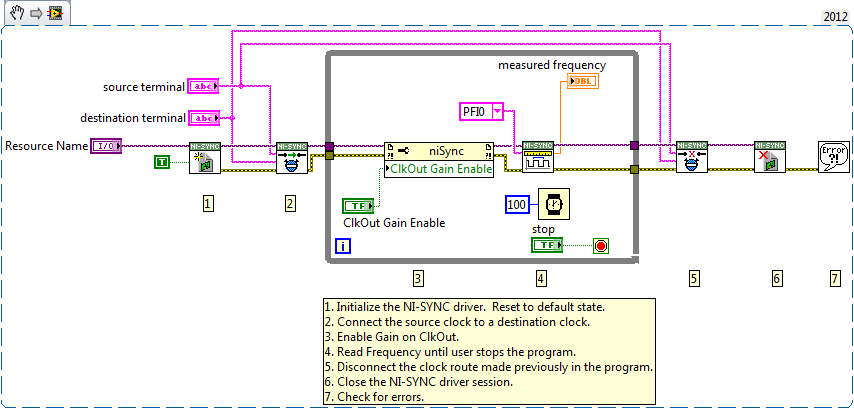This screenshot has height=409, width=854.
Task: Click the loop iteration terminal i
Action: point(343,246)
